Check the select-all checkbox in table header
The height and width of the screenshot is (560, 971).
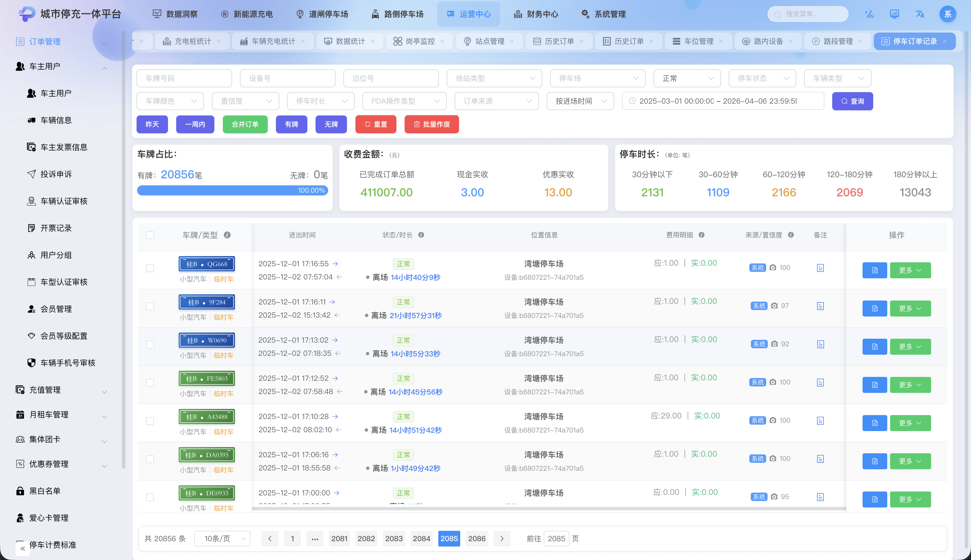150,235
